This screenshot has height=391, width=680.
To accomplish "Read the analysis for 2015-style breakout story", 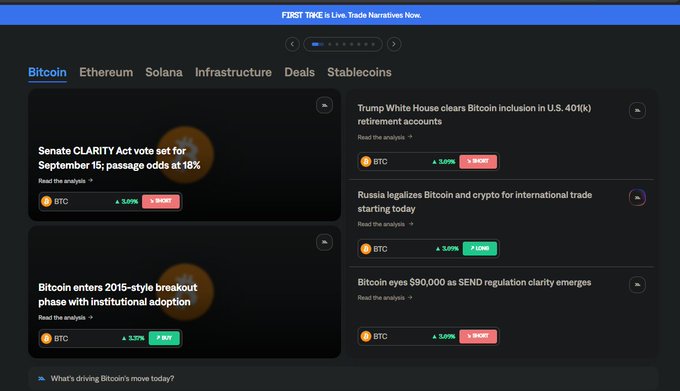I will 65,318.
